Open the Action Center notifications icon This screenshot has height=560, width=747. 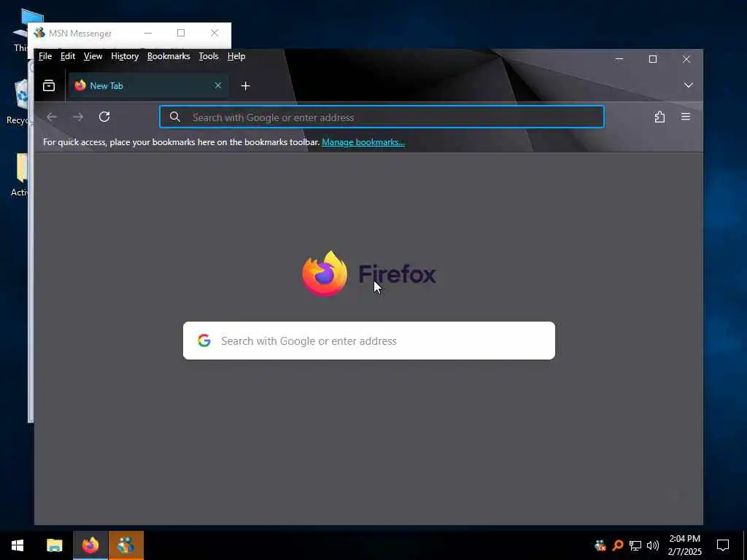pos(723,545)
